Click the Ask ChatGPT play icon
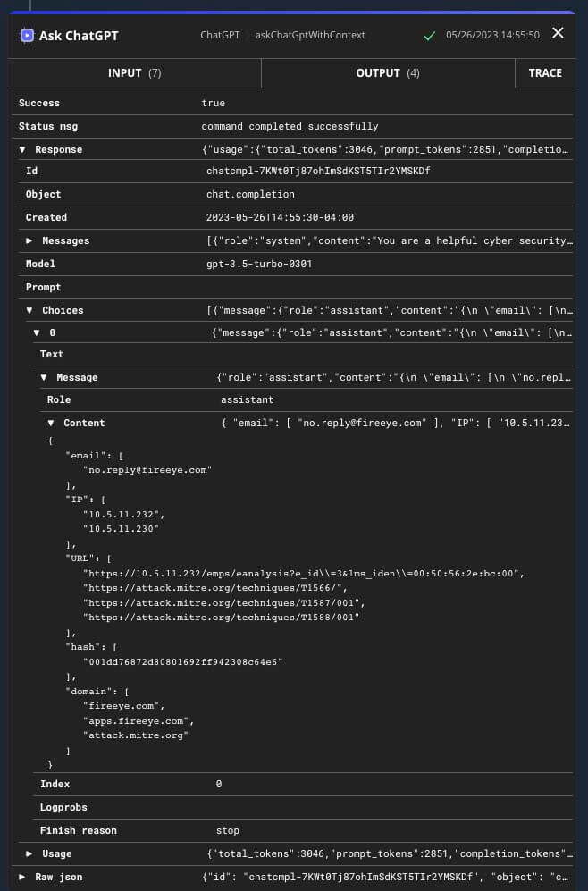The width and height of the screenshot is (588, 891). [27, 36]
